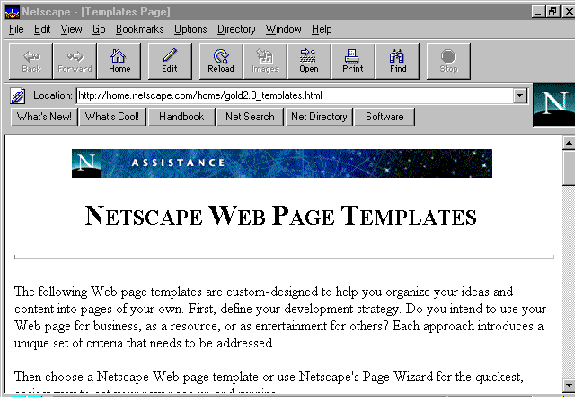
Task: Click the Net Directory button
Action: pyautogui.click(x=319, y=117)
